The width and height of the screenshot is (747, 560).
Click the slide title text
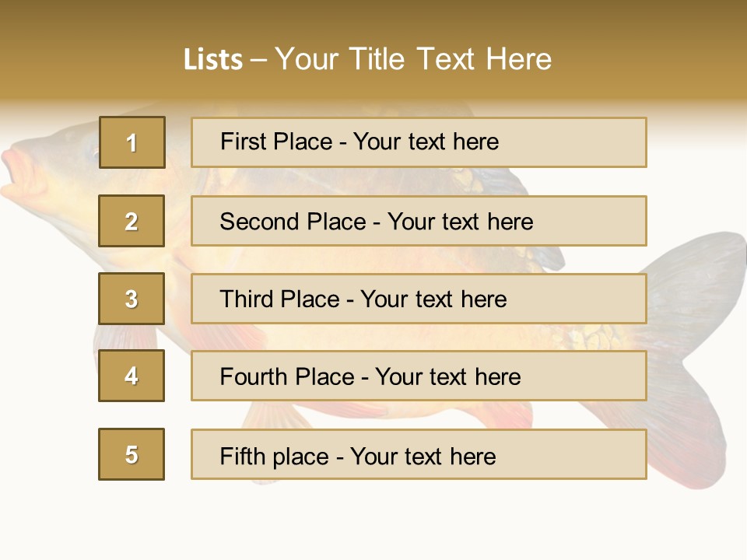coord(368,59)
